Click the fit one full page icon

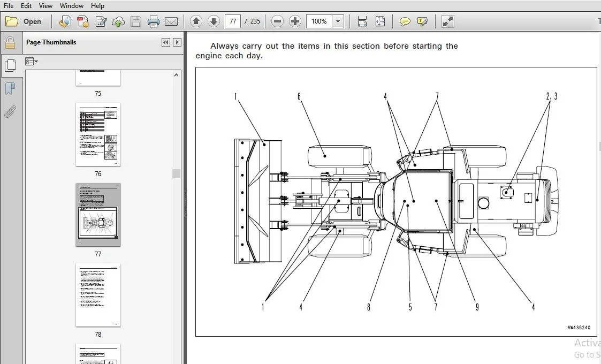[380, 21]
